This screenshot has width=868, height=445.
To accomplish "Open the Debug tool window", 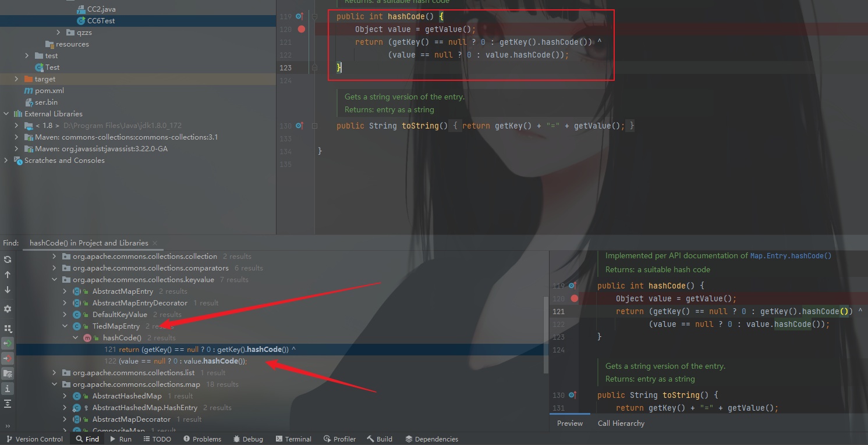I will [x=248, y=439].
